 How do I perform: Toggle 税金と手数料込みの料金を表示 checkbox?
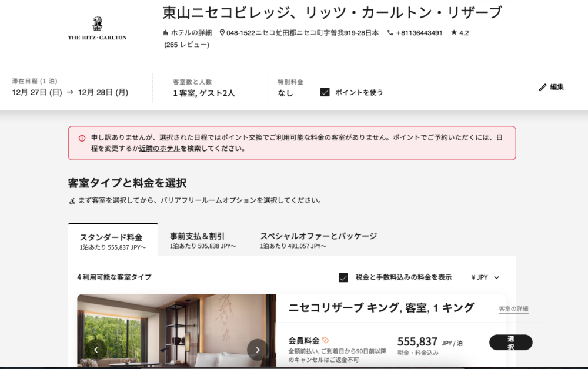(343, 277)
